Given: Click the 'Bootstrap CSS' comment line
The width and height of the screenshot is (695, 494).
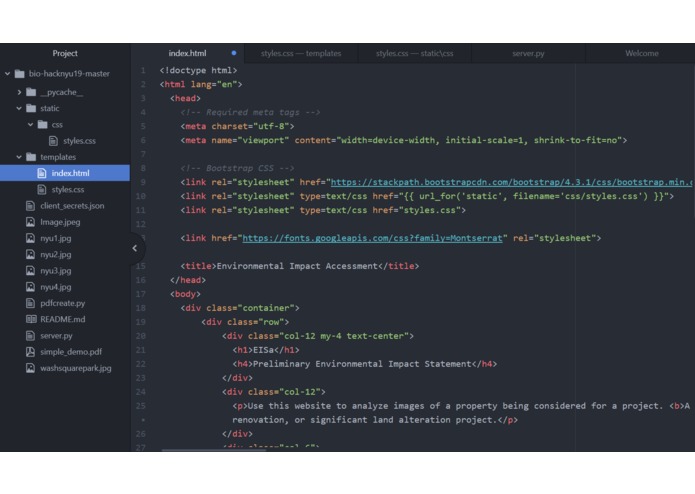Looking at the screenshot, I should tap(237, 168).
